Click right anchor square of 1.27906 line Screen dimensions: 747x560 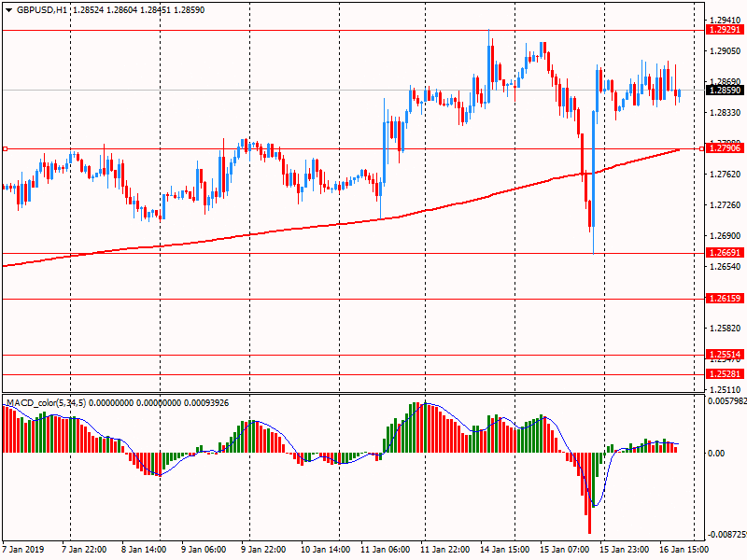click(702, 148)
